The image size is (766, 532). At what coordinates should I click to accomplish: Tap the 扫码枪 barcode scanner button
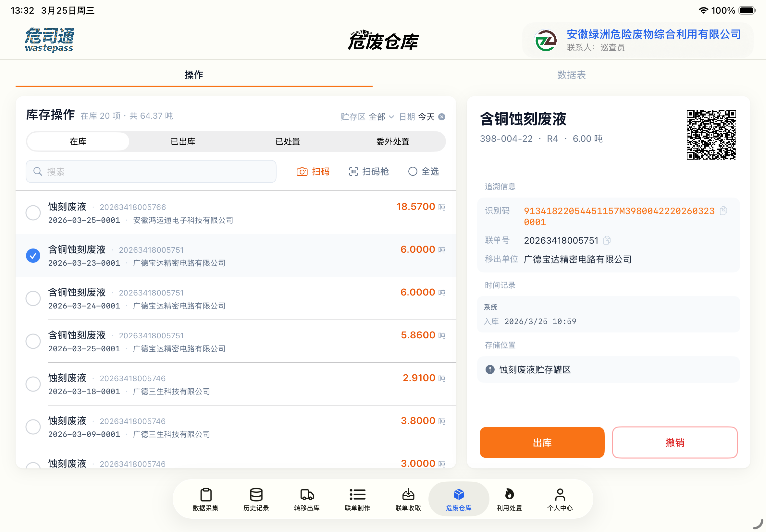[369, 171]
